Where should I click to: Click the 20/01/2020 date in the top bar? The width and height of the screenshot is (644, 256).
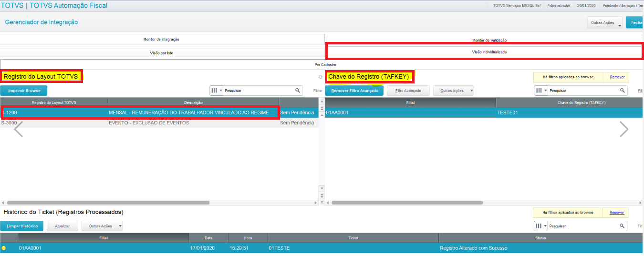tap(586, 6)
